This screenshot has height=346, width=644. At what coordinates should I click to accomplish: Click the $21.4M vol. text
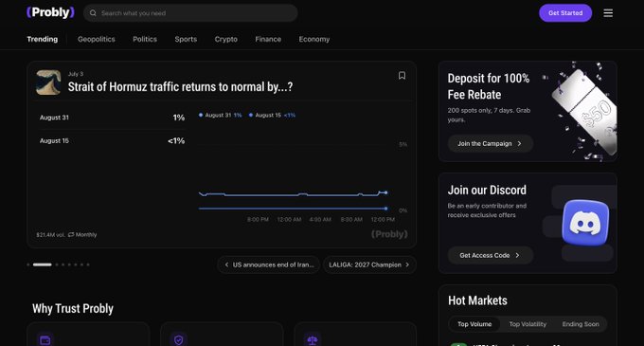50,235
